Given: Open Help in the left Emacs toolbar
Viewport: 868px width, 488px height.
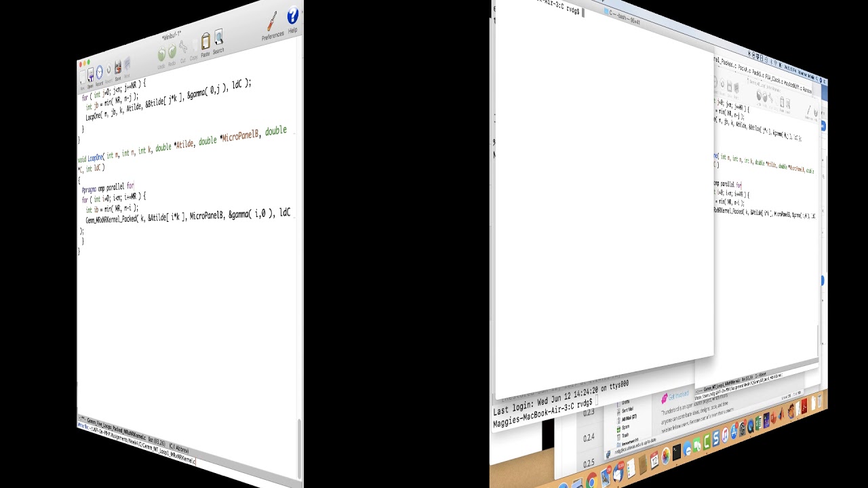Looking at the screenshot, I should tap(292, 19).
